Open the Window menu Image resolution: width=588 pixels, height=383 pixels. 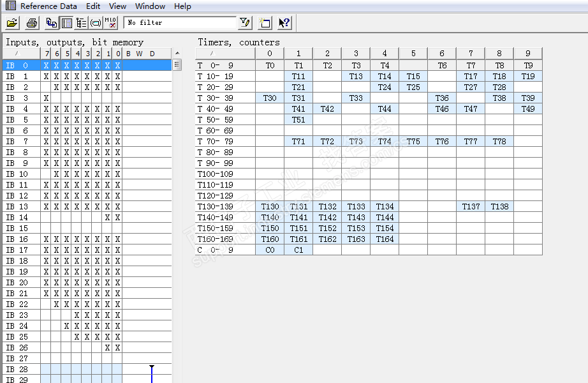(150, 6)
